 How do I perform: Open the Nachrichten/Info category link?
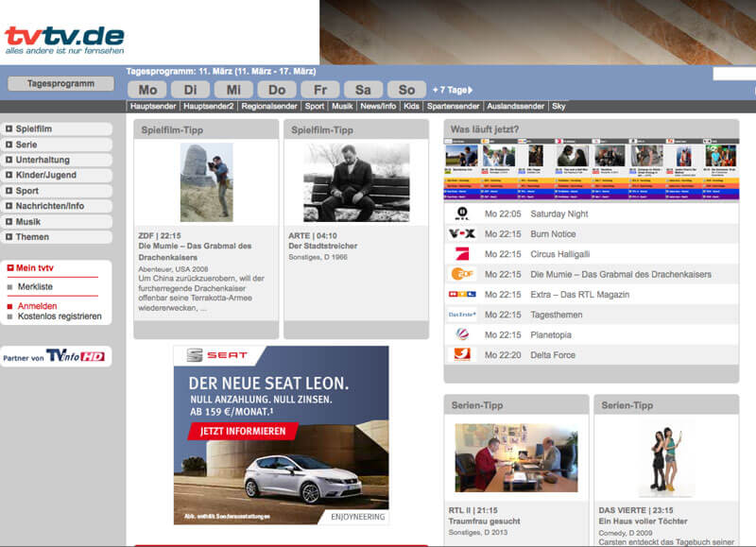tap(50, 206)
